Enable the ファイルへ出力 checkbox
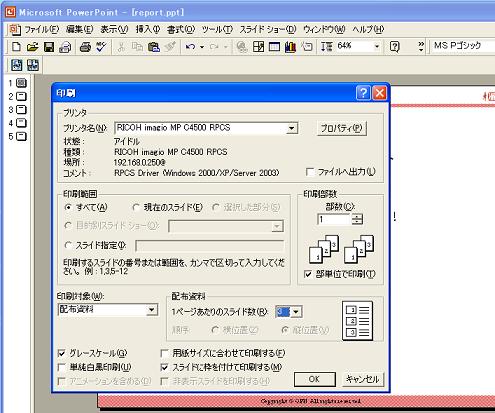 (x=310, y=172)
